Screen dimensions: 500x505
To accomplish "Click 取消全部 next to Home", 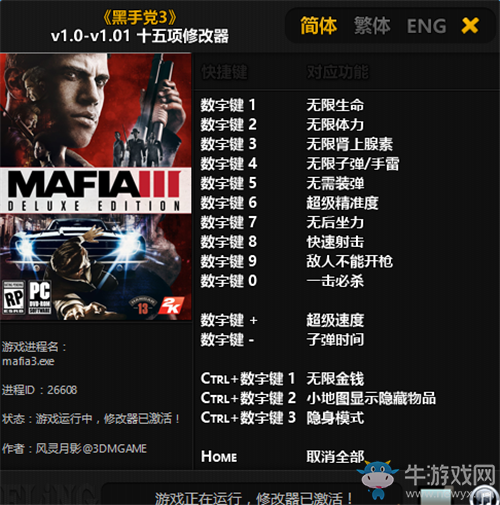I will coord(335,457).
